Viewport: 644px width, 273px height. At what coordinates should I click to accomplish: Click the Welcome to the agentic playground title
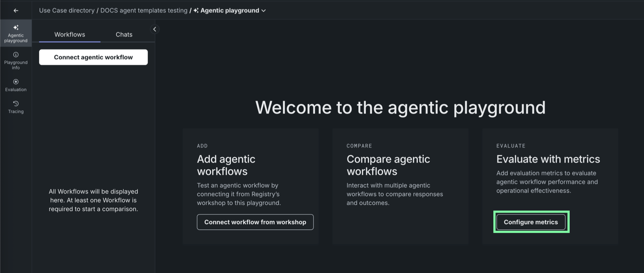click(x=400, y=107)
